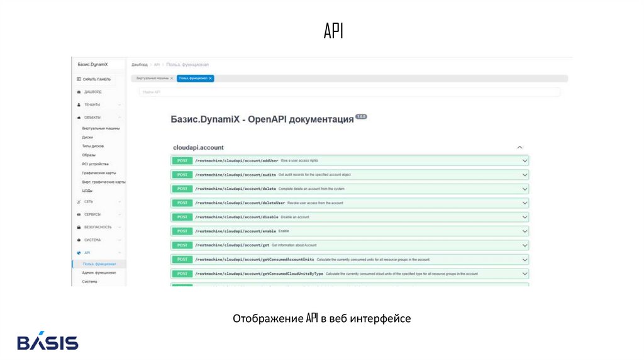Viewport: 644px width, 361px height.
Task: Expand the Тенанты menu arrow
Action: click(x=119, y=105)
